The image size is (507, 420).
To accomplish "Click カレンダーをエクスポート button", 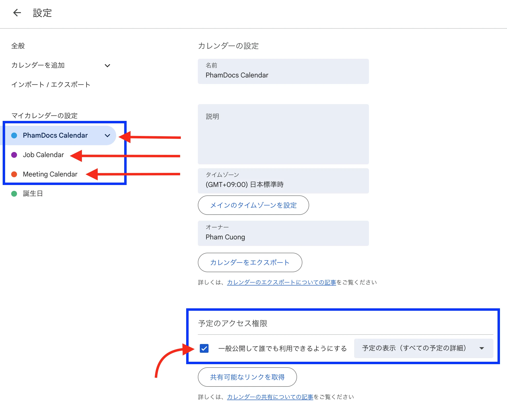I will pos(250,262).
